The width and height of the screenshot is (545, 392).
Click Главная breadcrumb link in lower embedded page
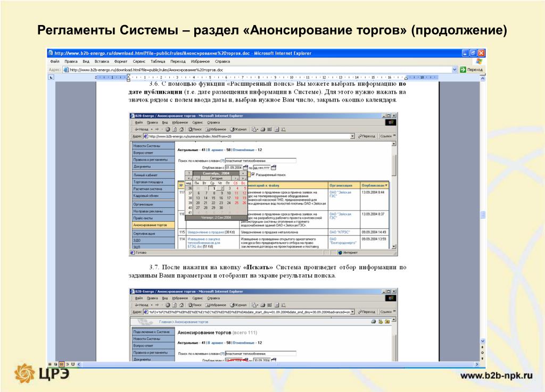pos(166,322)
